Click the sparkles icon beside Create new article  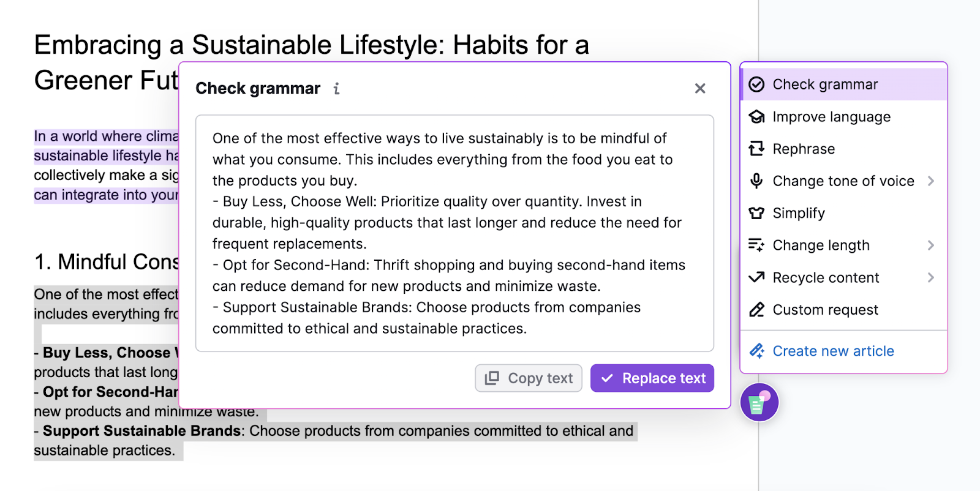click(757, 351)
